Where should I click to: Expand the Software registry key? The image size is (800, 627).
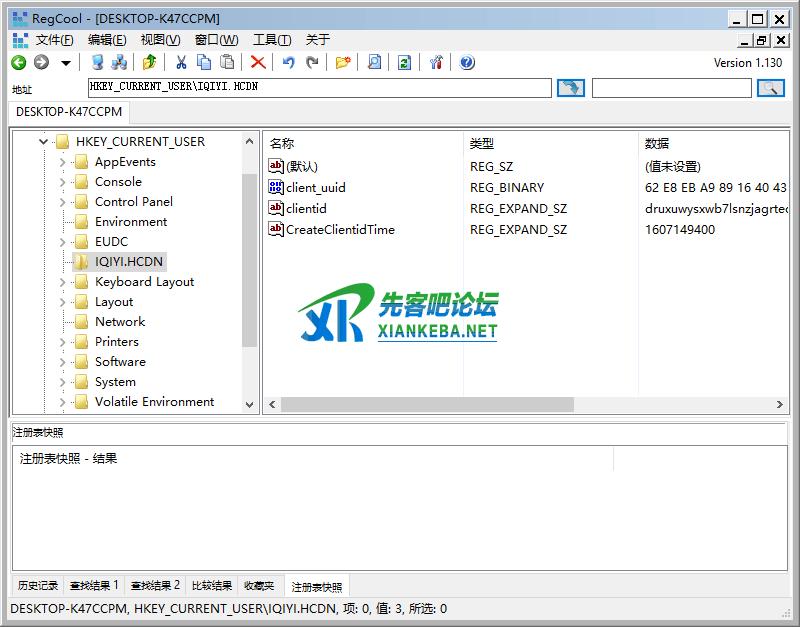[x=62, y=362]
